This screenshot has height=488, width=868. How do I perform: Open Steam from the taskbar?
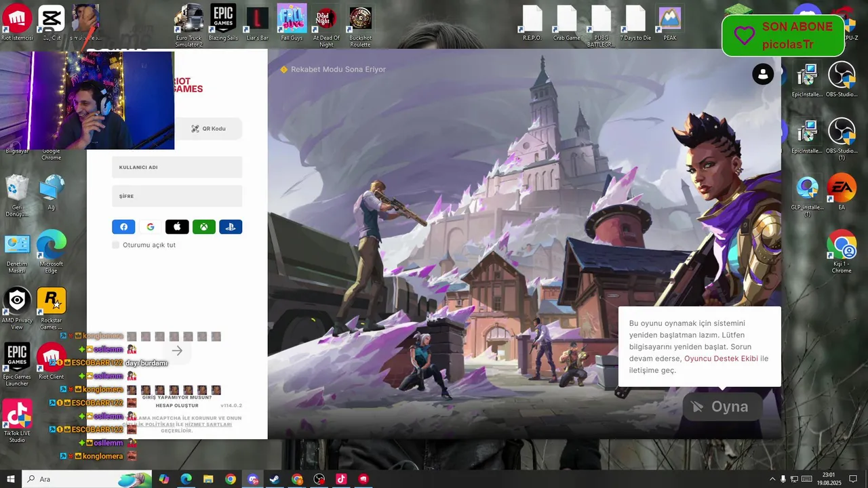275,479
